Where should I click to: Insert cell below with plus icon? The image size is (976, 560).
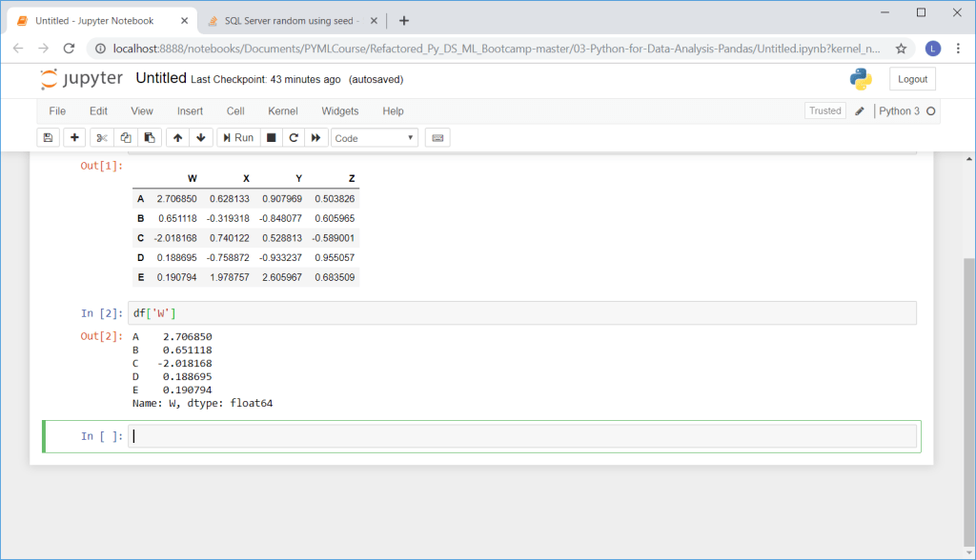75,138
